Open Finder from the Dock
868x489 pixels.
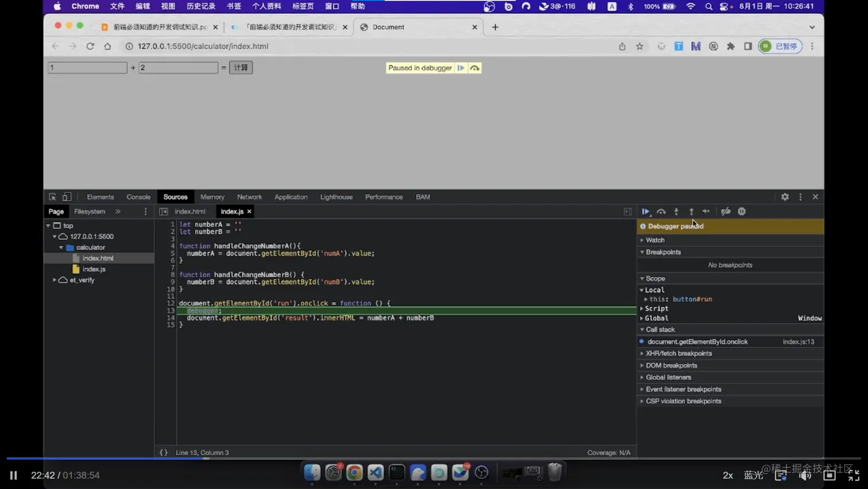click(312, 472)
